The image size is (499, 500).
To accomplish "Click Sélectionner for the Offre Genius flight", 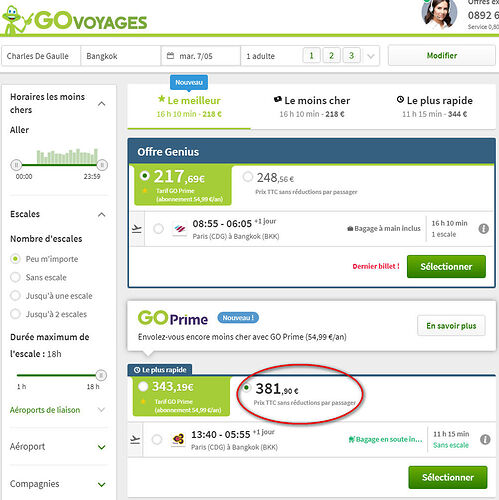I will pos(446,266).
